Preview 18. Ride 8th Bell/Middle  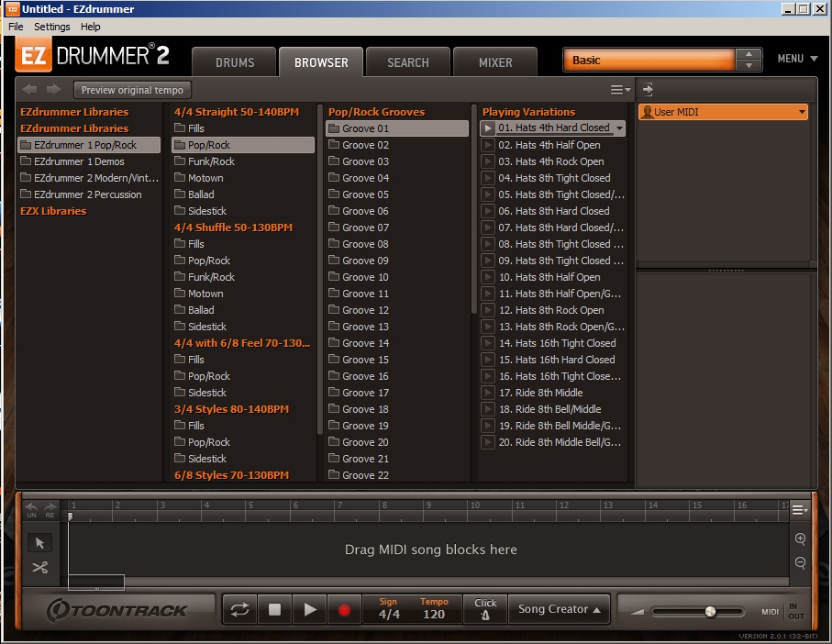pos(488,409)
